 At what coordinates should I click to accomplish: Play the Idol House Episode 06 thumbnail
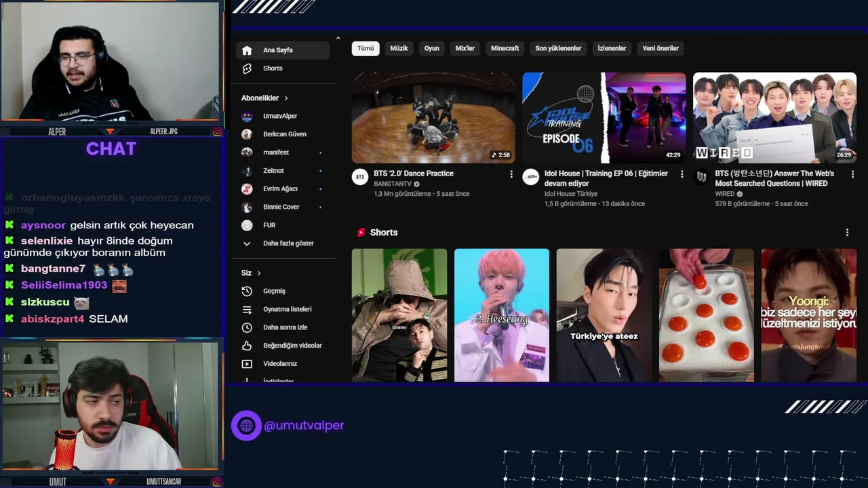(604, 118)
